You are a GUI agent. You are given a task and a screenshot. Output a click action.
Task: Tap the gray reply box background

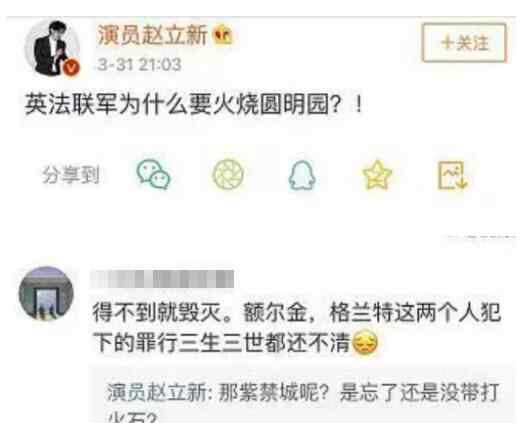click(x=302, y=395)
